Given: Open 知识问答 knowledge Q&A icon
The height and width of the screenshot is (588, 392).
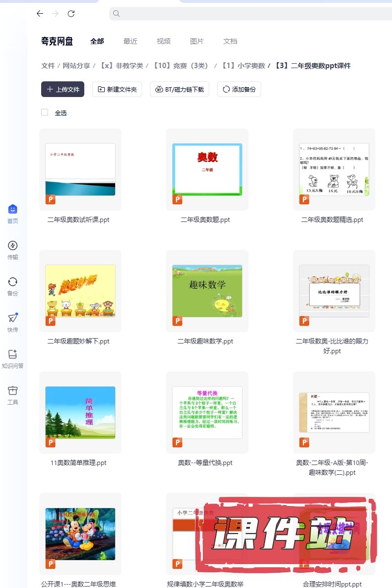Looking at the screenshot, I should [x=13, y=355].
